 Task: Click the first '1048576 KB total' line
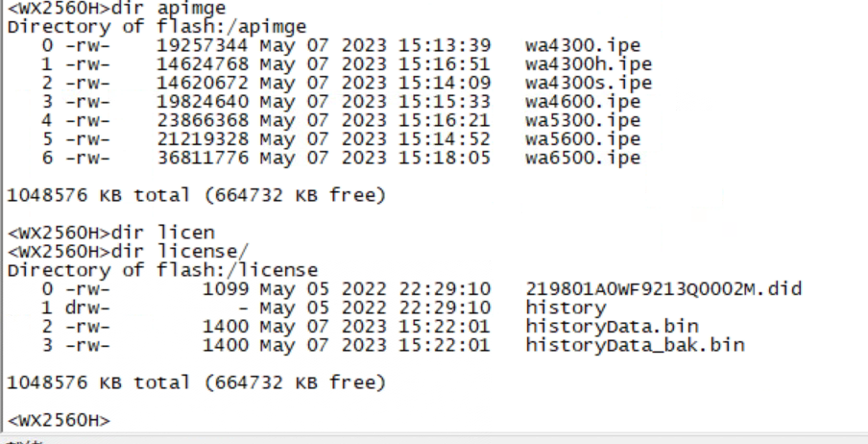click(195, 196)
